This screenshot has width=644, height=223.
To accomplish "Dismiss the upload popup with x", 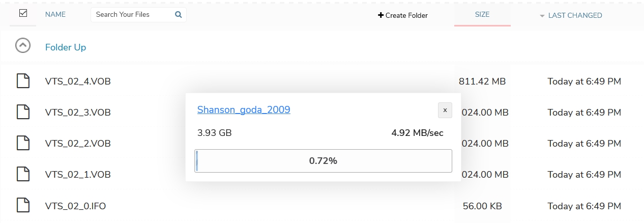I will 445,110.
